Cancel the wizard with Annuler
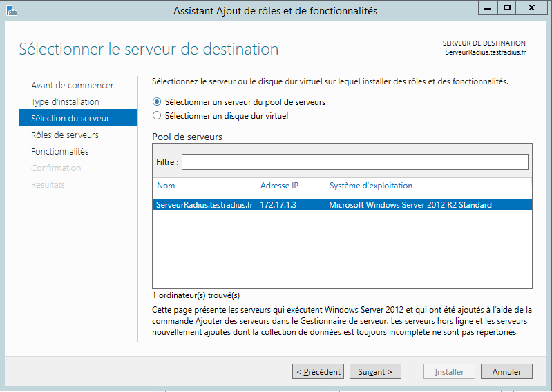Image resolution: width=552 pixels, height=392 pixels. [506, 372]
